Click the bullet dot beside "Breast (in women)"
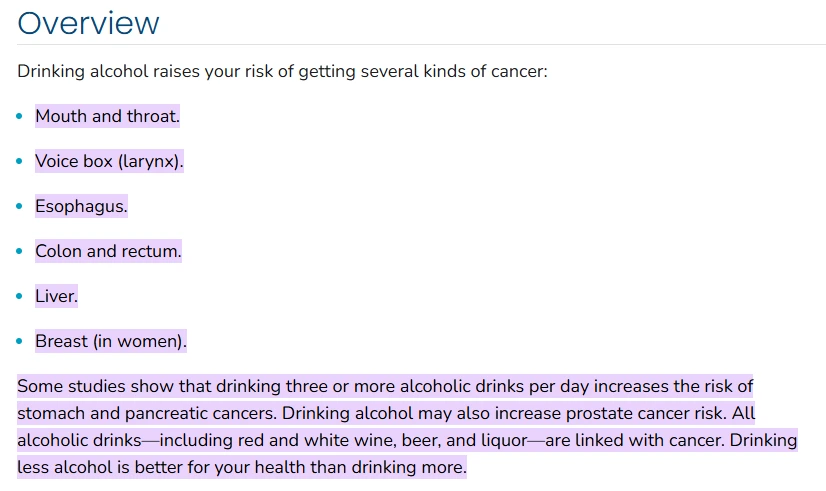Viewport: 826px width, 491px height. pyautogui.click(x=19, y=341)
